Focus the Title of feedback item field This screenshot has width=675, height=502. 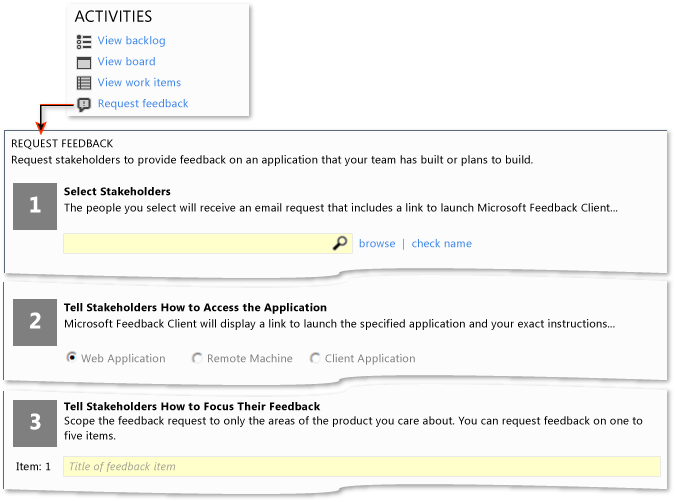362,467
